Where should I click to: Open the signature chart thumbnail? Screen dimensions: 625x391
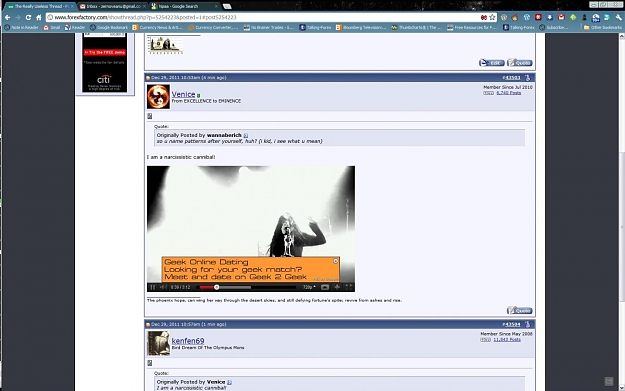(x=165, y=45)
